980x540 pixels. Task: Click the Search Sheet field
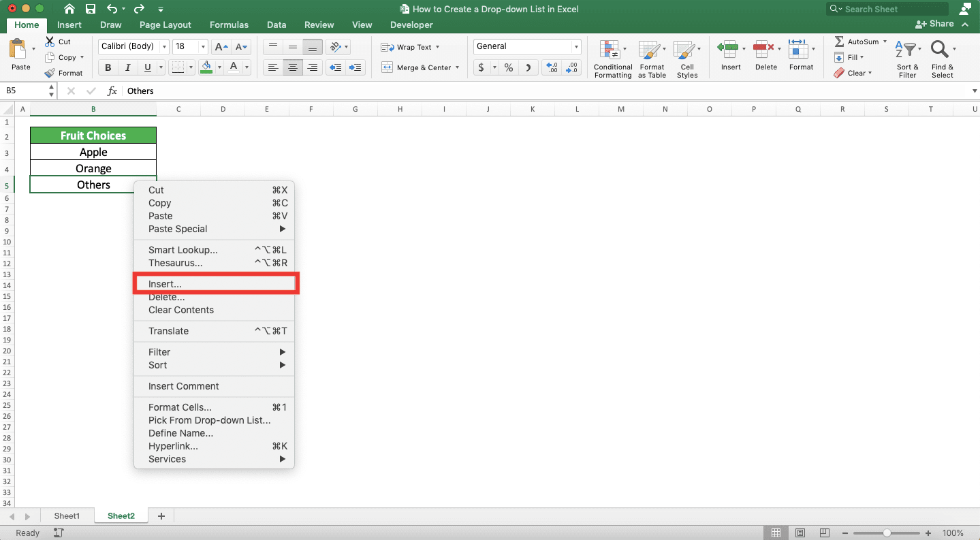click(x=888, y=9)
